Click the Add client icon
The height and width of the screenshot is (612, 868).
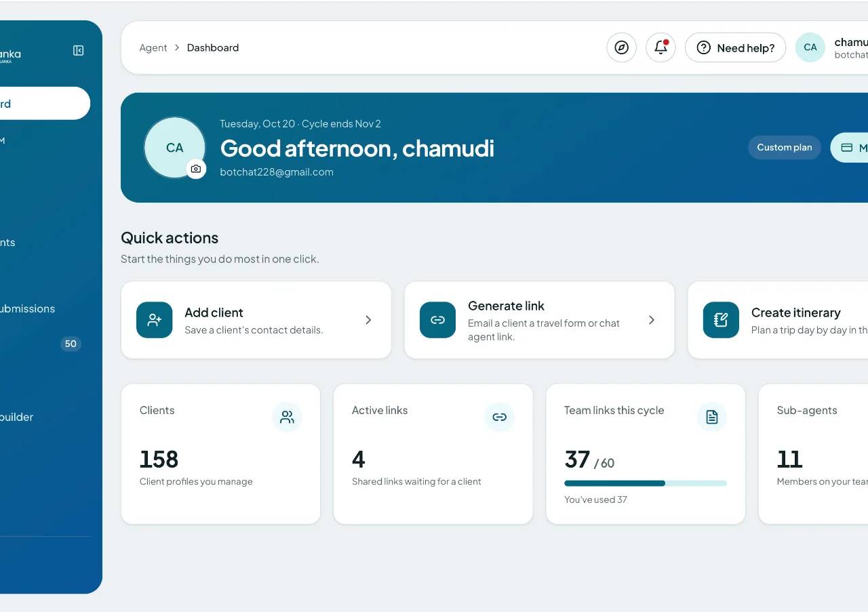point(155,320)
